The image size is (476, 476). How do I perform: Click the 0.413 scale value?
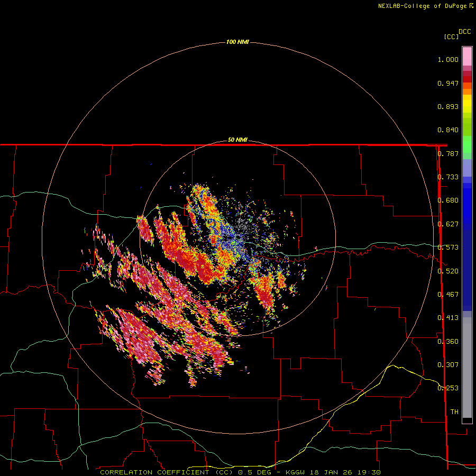click(448, 318)
